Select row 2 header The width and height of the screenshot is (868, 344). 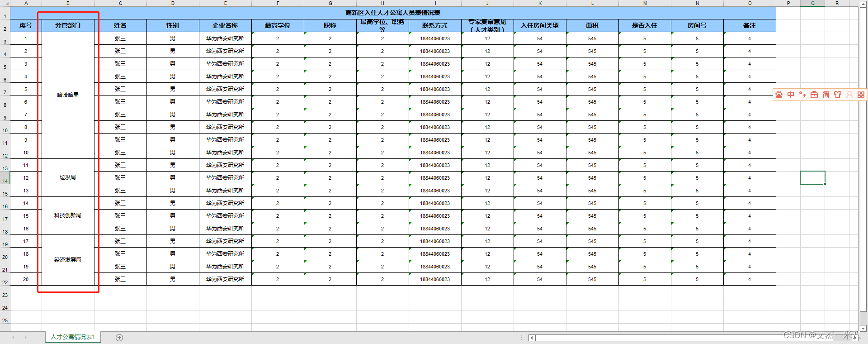coord(5,26)
